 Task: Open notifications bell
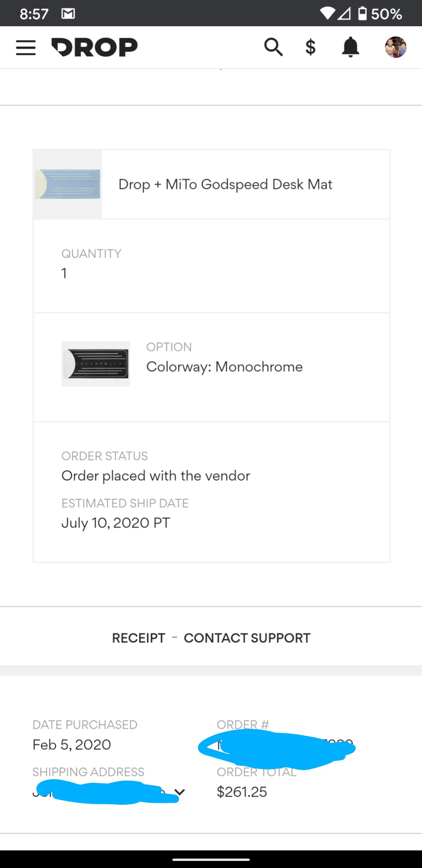coord(350,47)
